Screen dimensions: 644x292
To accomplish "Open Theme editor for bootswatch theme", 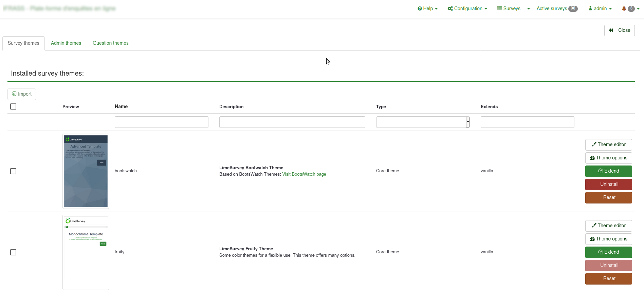I will pos(608,145).
